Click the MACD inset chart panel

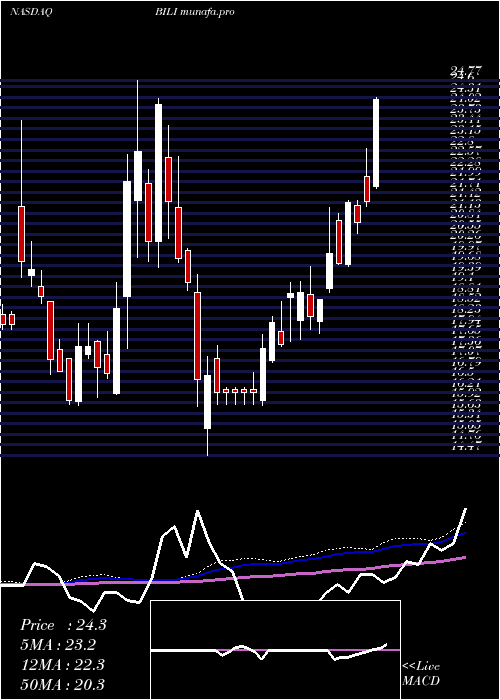(275, 650)
